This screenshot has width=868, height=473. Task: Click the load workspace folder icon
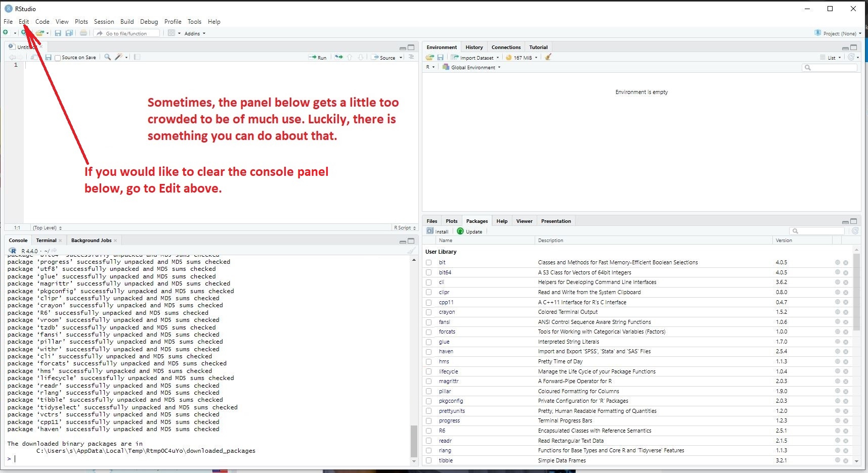[x=429, y=58]
